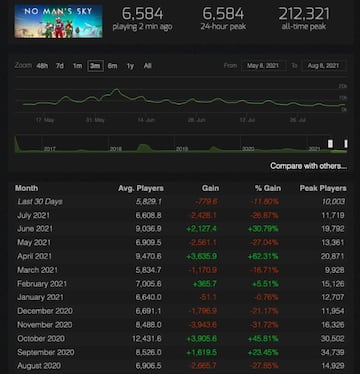This screenshot has width=360, height=374.
Task: Select the December 2020 row label
Action: pyautogui.click(x=45, y=311)
